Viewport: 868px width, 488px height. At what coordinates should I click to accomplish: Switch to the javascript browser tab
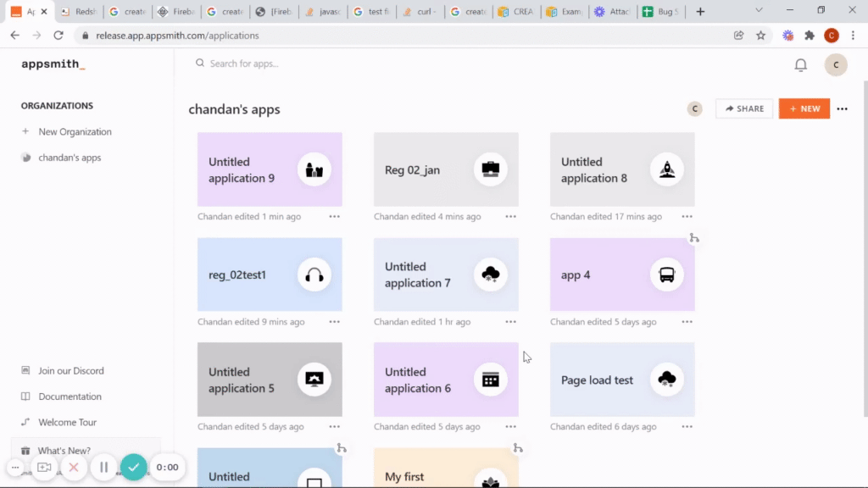323,11
